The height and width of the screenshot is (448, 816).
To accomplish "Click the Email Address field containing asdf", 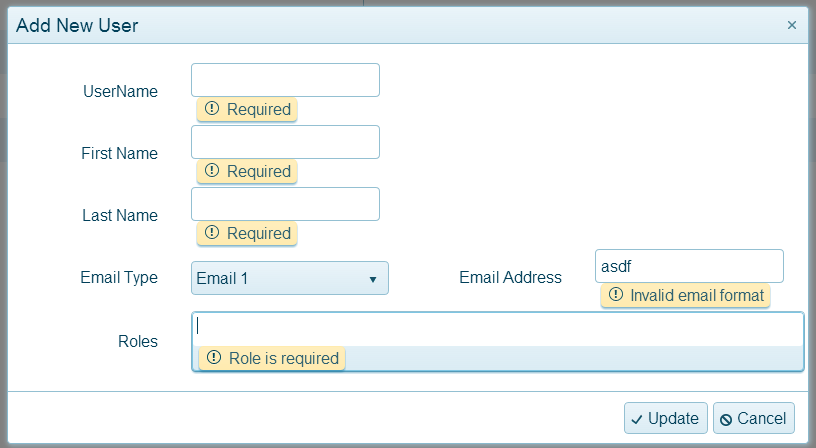I will pyautogui.click(x=688, y=266).
